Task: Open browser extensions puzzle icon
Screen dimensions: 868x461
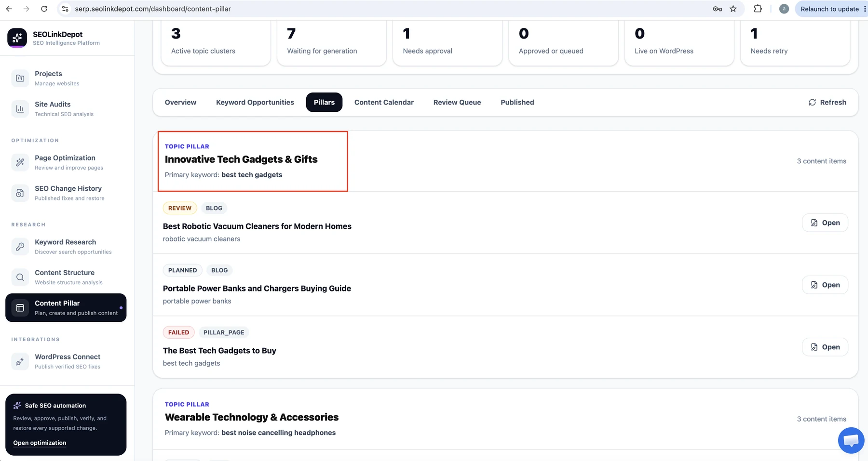Action: point(758,9)
